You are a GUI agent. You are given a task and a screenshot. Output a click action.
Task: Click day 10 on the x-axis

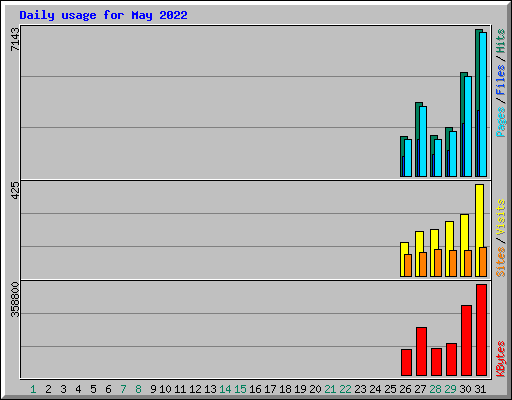point(165,389)
